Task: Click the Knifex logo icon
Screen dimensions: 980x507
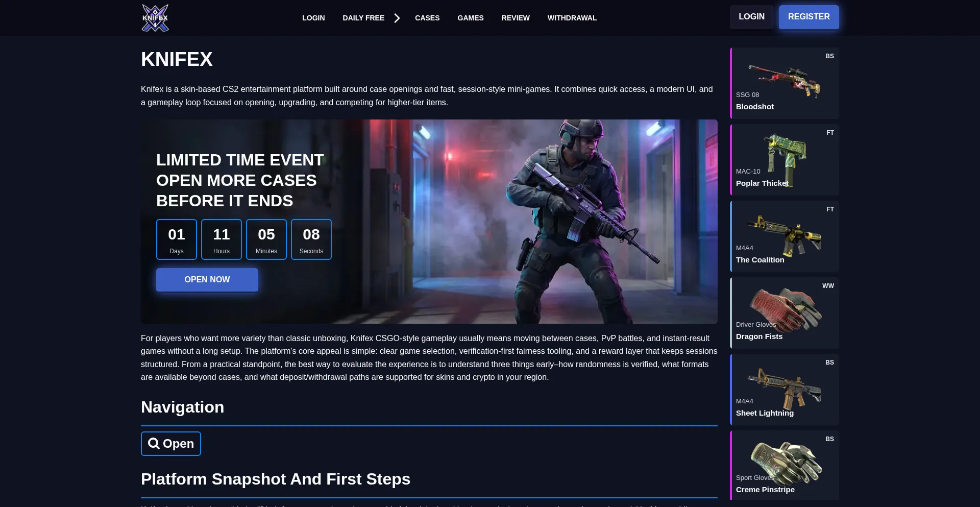Action: tap(155, 18)
